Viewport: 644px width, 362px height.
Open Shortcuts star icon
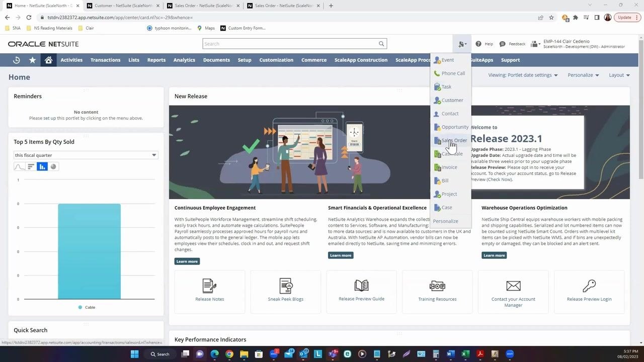pyautogui.click(x=33, y=60)
